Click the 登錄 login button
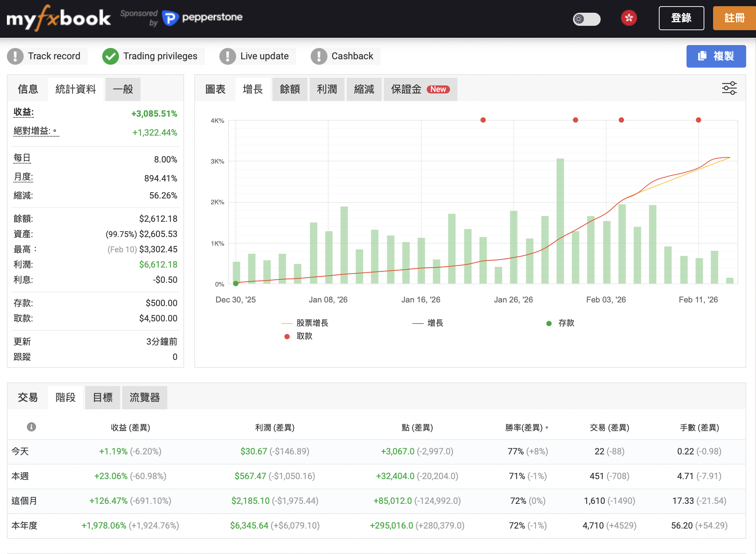This screenshot has height=554, width=756. [681, 18]
